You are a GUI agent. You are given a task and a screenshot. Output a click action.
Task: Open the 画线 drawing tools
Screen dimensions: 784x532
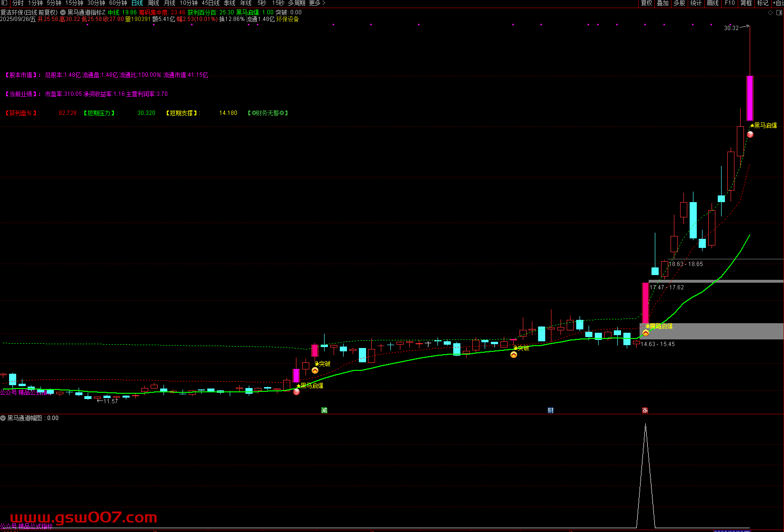[x=713, y=3]
